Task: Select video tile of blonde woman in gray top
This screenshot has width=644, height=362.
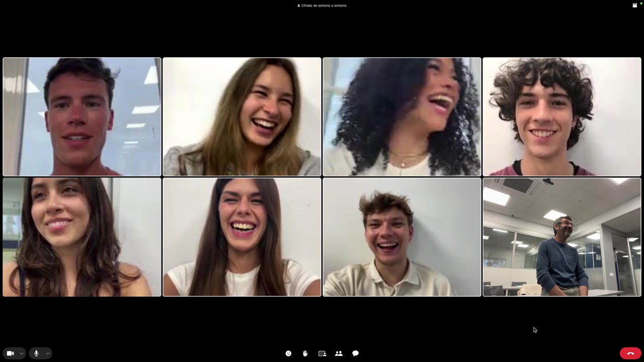Action: 242,117
